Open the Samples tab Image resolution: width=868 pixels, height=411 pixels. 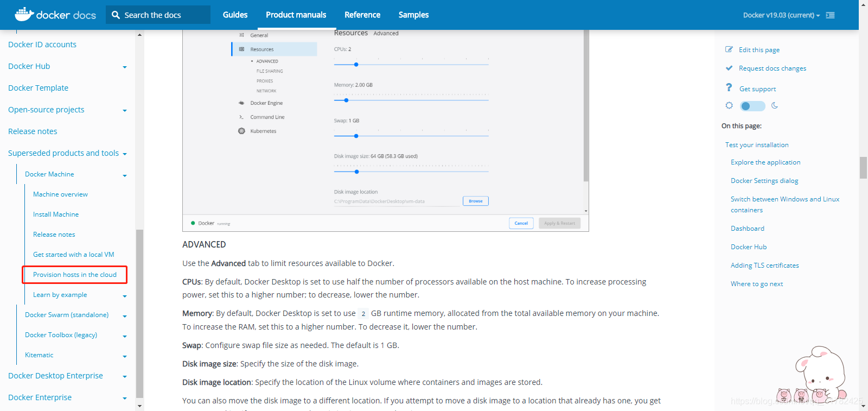click(413, 15)
